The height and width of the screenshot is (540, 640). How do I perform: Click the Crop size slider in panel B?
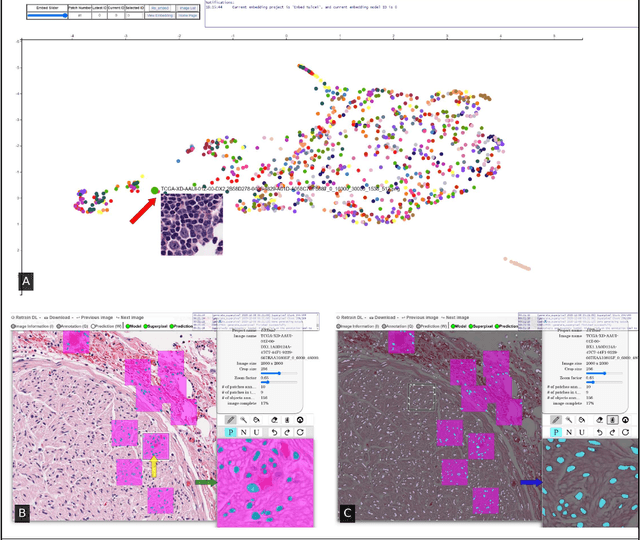279,373
